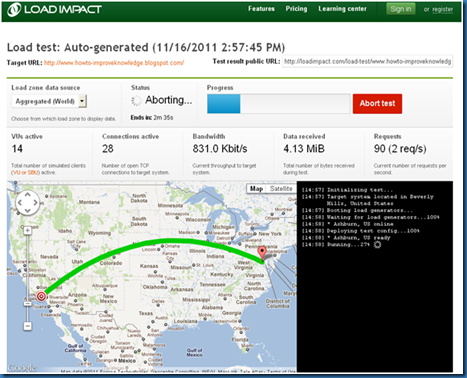Click the map zoom out minus button

[28, 326]
